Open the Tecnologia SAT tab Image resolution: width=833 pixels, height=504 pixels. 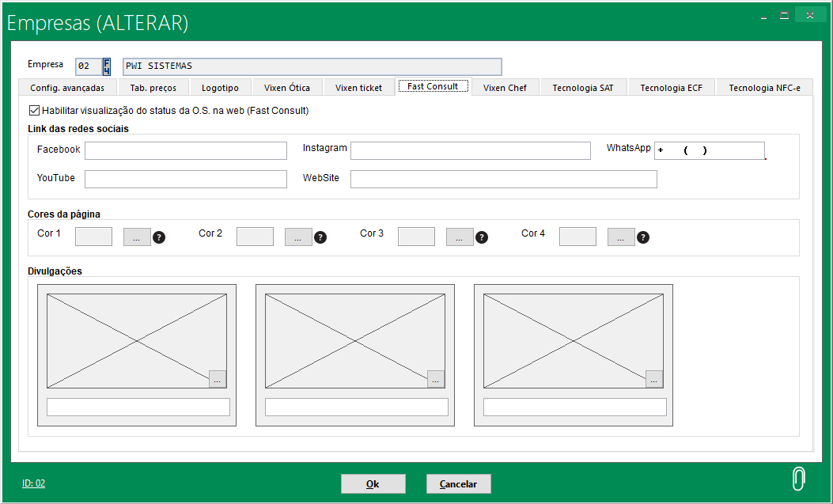point(583,88)
